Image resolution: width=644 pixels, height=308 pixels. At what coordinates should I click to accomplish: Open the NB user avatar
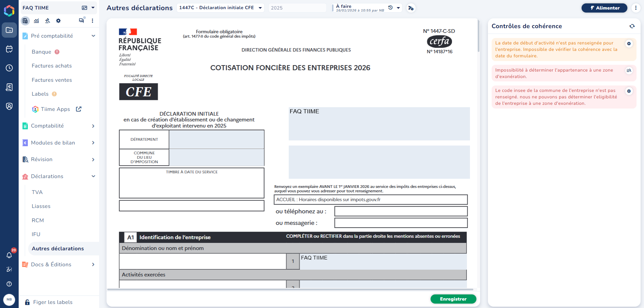9,300
